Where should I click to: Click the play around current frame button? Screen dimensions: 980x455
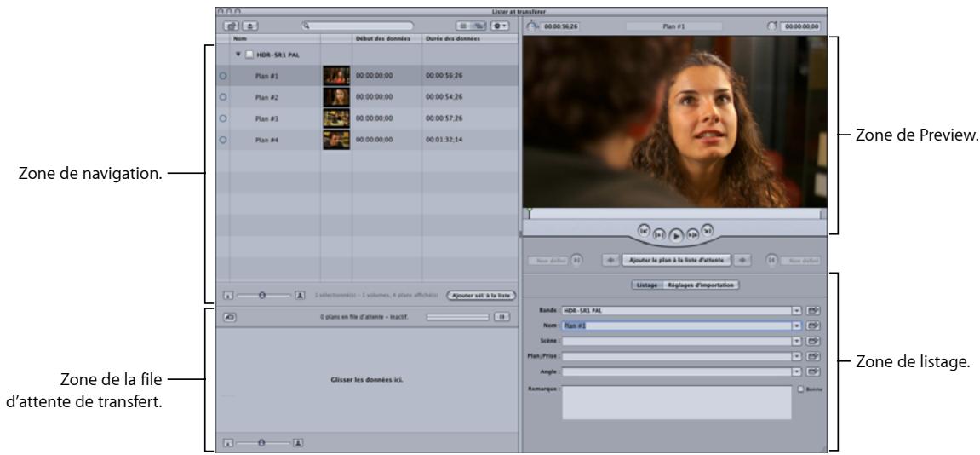[x=692, y=234]
